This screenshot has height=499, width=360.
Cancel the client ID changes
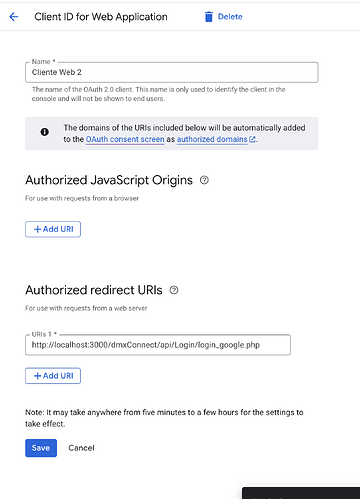[x=81, y=448]
